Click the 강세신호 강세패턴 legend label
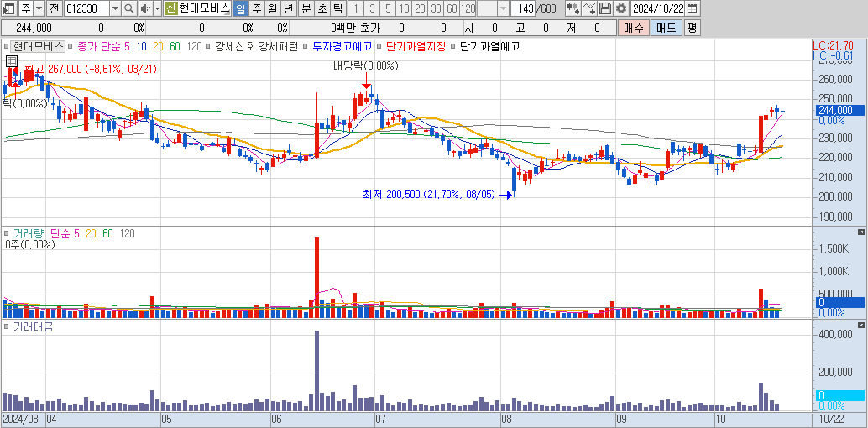This screenshot has width=868, height=428. (x=256, y=47)
